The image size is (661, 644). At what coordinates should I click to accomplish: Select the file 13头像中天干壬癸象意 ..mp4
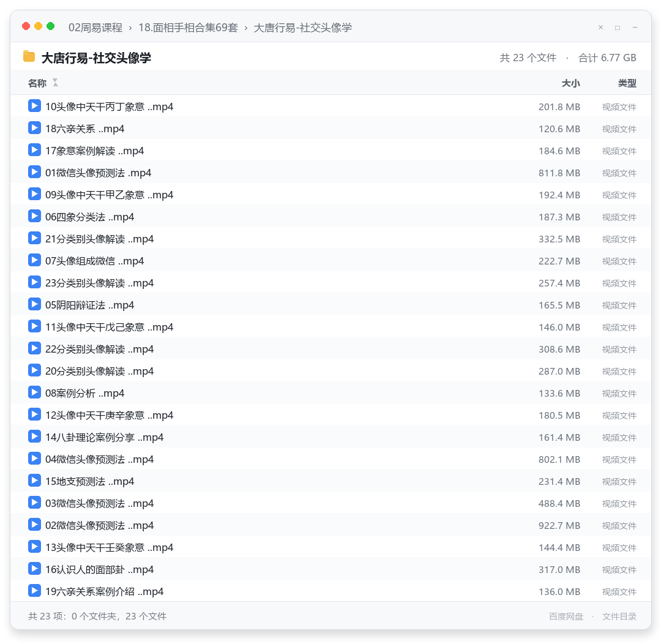pyautogui.click(x=330, y=547)
